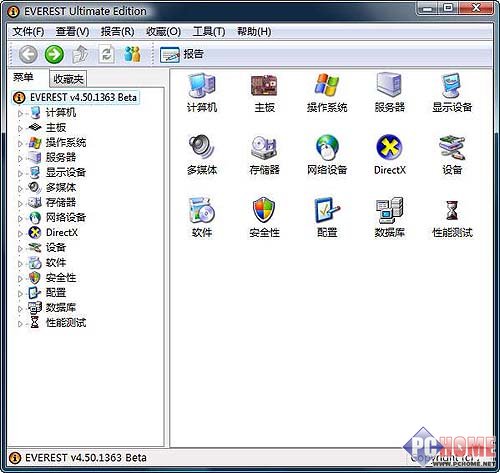Click the EVEREST title bar info icon

pyautogui.click(x=14, y=12)
